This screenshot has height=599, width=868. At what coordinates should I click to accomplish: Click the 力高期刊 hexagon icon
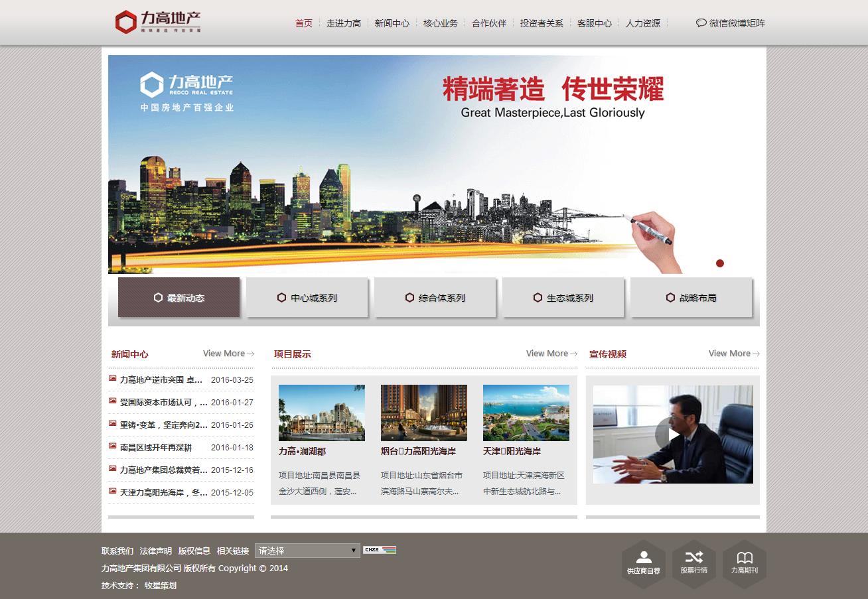pyautogui.click(x=745, y=565)
